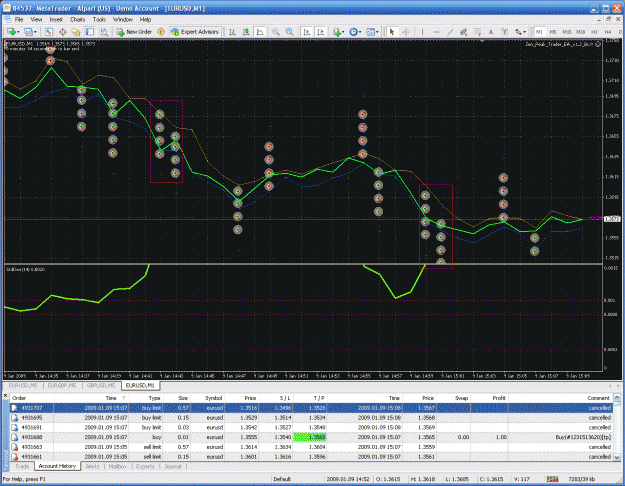Select the Equidistant Channel tool
625x486 pixels.
click(x=463, y=32)
